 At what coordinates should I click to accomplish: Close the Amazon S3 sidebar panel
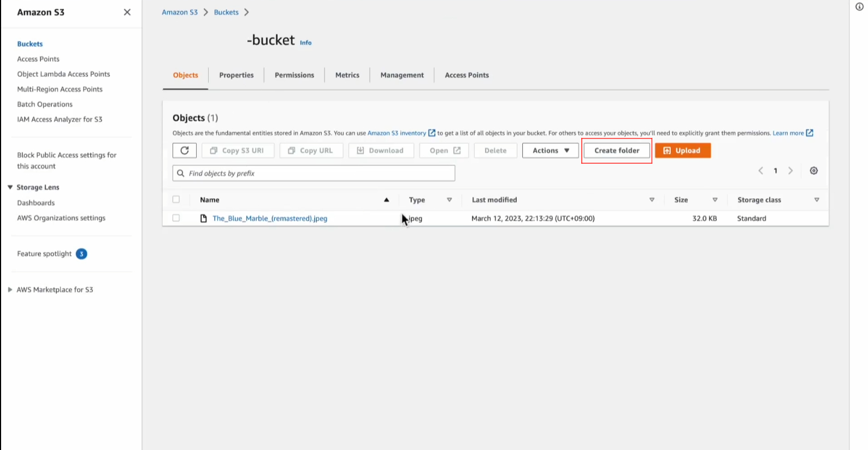point(127,12)
